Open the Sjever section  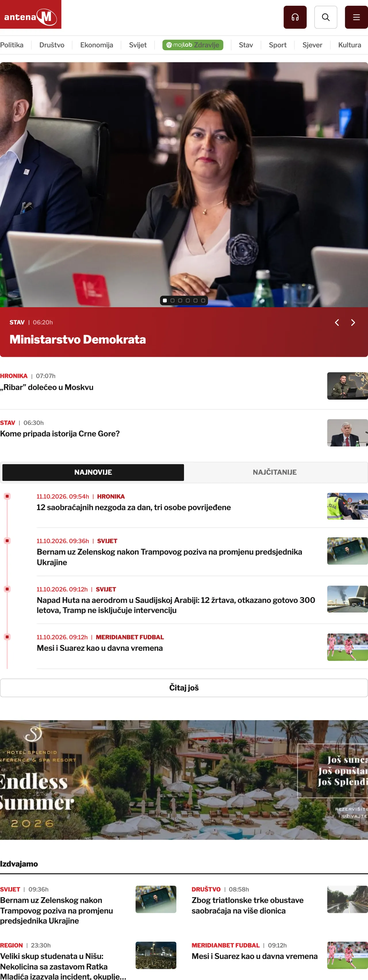(x=312, y=45)
